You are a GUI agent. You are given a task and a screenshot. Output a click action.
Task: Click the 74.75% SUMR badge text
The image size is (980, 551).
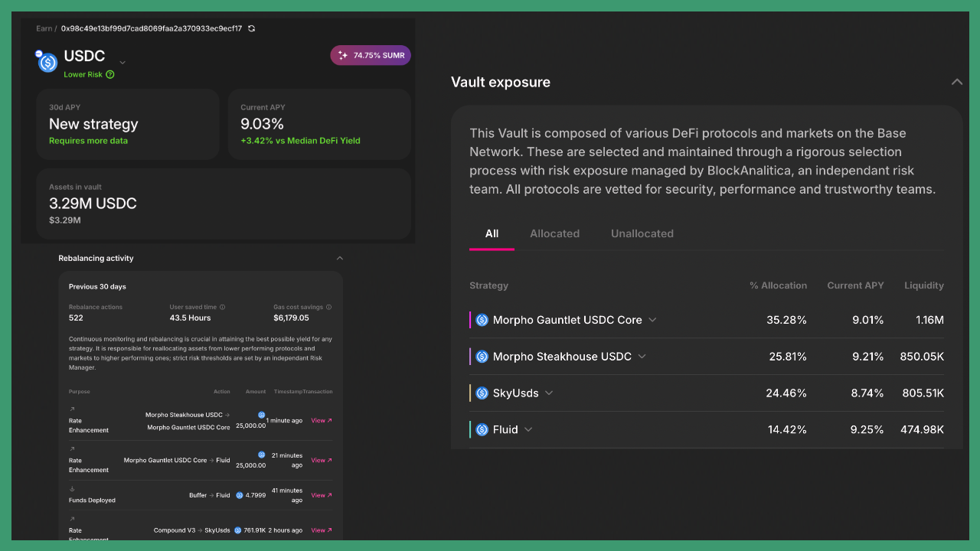pos(380,56)
